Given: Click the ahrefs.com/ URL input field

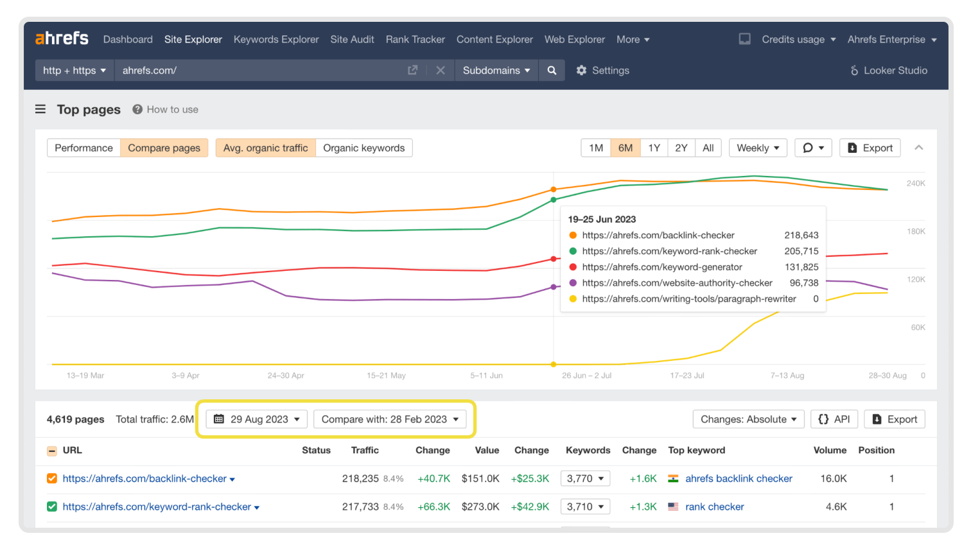Looking at the screenshot, I should [260, 70].
